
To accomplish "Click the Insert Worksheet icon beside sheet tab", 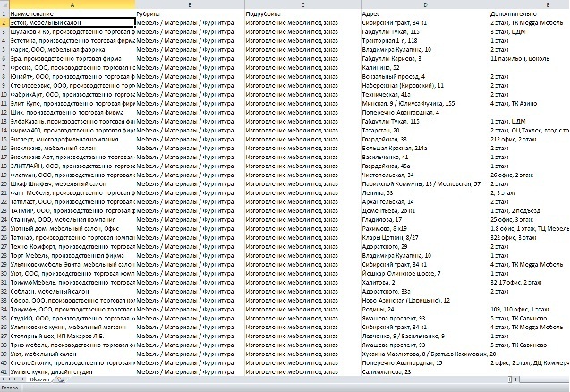I will [x=60, y=379].
